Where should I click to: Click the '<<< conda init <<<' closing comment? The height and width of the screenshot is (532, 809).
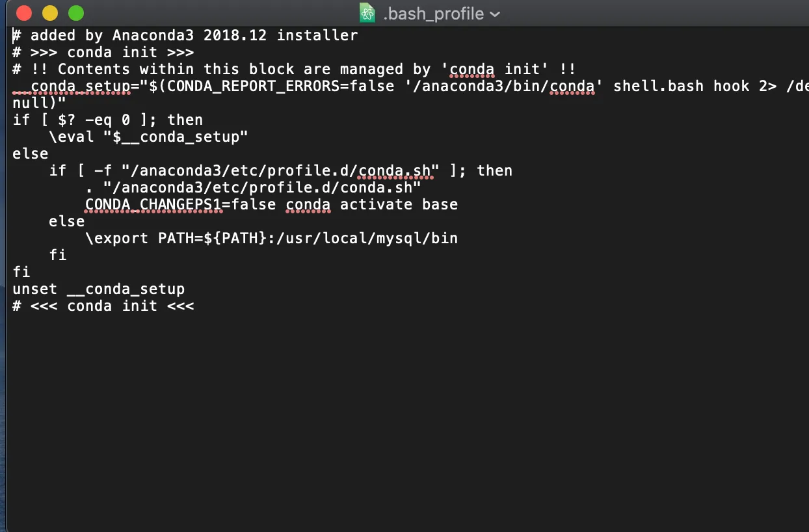tap(112, 306)
